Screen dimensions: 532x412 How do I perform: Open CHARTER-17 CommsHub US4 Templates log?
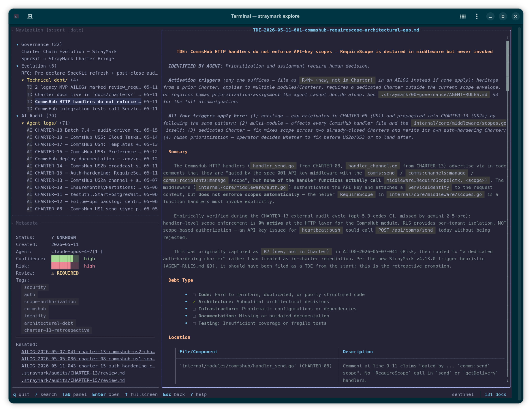coord(92,145)
